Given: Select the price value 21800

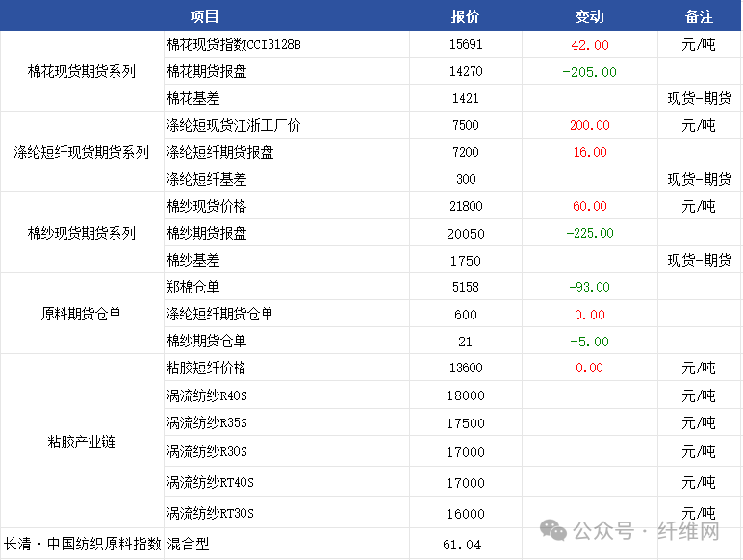Looking at the screenshot, I should click(466, 206).
